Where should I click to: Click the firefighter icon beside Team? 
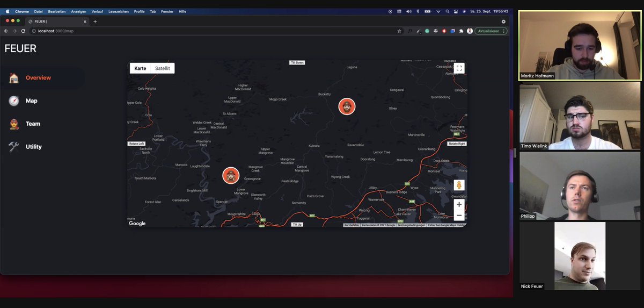click(x=14, y=124)
